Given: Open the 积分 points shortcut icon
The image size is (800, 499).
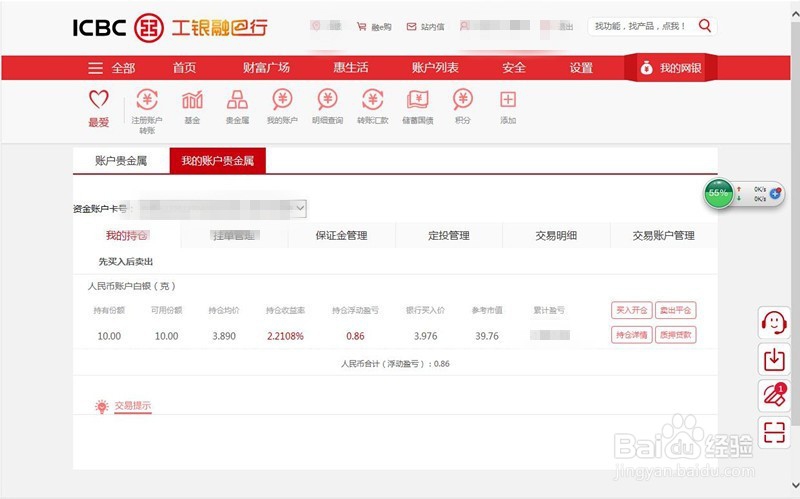Looking at the screenshot, I should click(463, 99).
